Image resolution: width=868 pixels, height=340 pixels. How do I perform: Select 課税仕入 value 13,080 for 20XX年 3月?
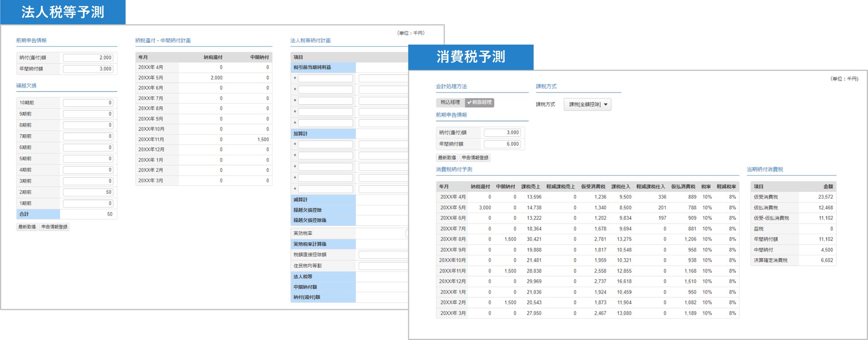click(x=624, y=313)
